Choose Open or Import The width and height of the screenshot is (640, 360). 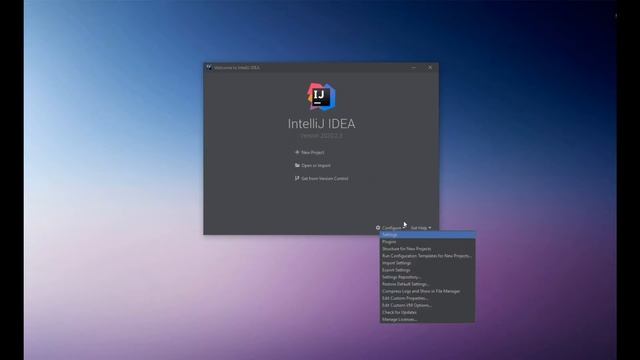click(x=316, y=165)
